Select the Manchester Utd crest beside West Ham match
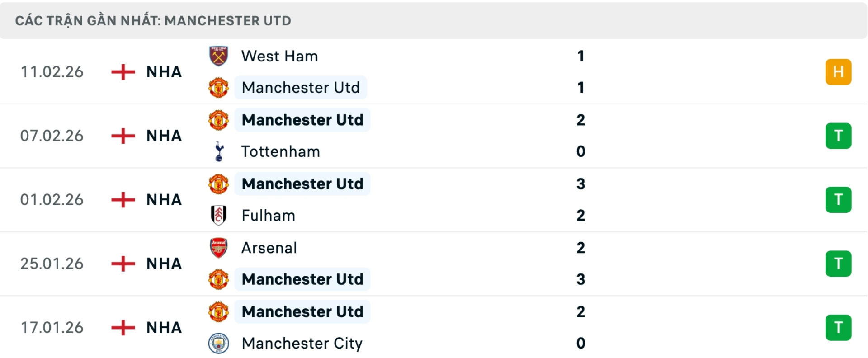Screen dimensions: 868x358 (218, 88)
